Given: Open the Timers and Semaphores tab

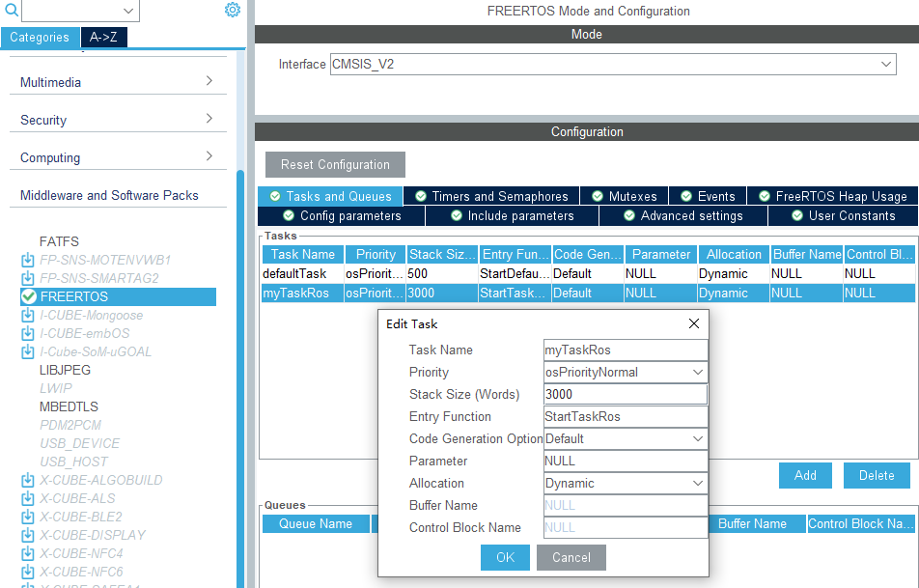Looking at the screenshot, I should coord(491,196).
